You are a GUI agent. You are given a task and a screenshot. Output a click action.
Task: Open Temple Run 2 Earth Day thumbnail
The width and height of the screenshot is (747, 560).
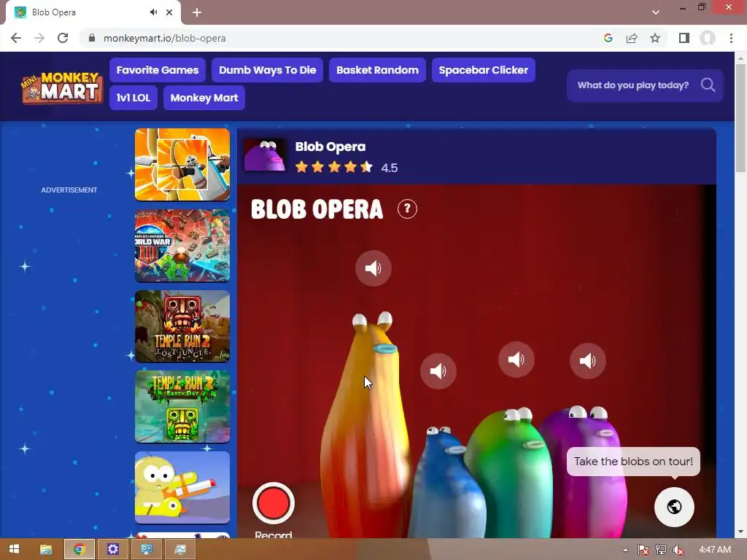(182, 407)
